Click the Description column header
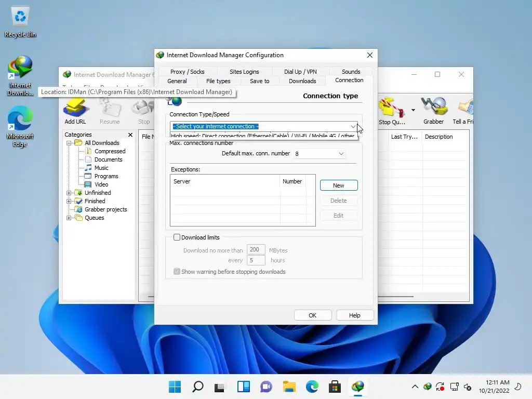The width and height of the screenshot is (532, 399). pyautogui.click(x=445, y=137)
